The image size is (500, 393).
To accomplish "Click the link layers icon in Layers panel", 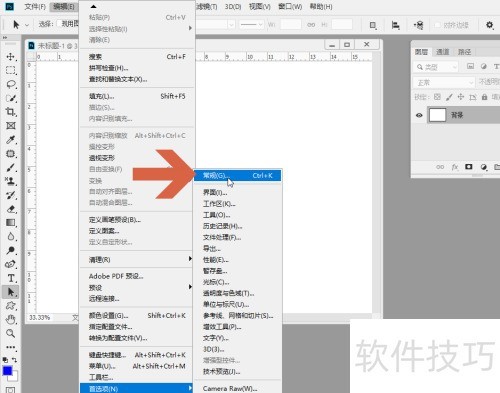I will (440, 167).
